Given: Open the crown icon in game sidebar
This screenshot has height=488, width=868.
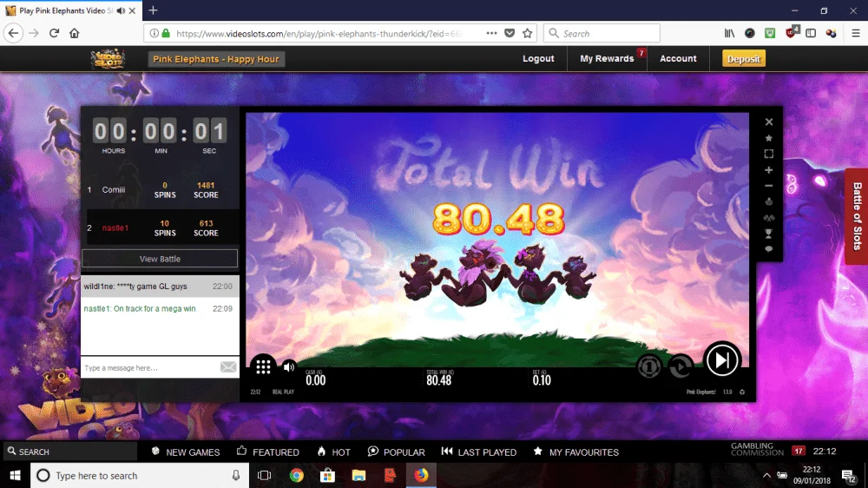Looking at the screenshot, I should (x=769, y=201).
